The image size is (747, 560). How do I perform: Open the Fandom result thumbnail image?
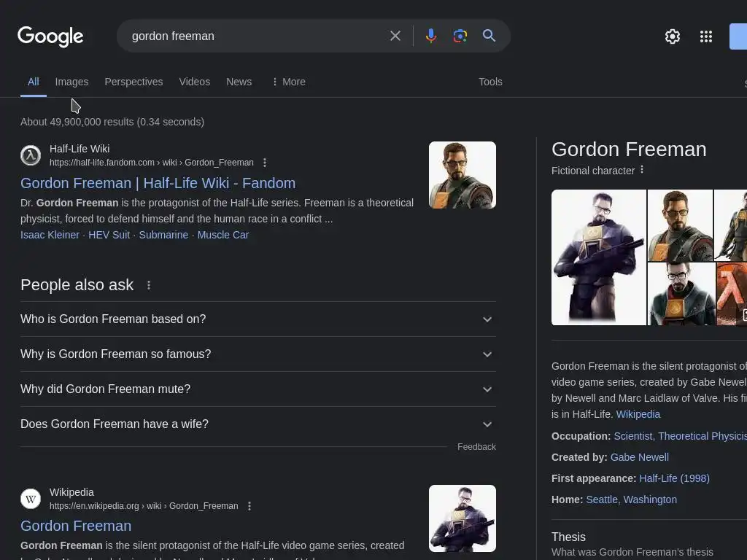(x=462, y=175)
